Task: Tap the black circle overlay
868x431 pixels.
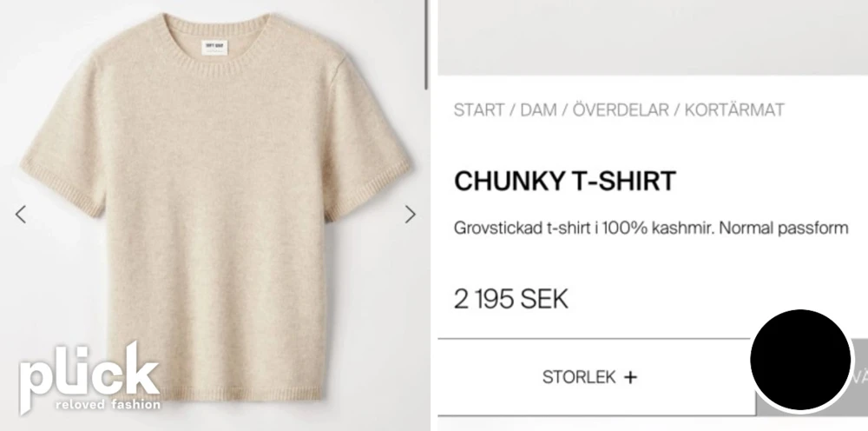Action: click(x=800, y=360)
